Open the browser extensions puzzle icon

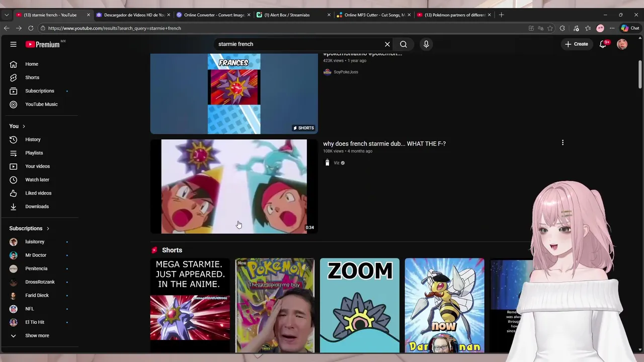[562, 28]
